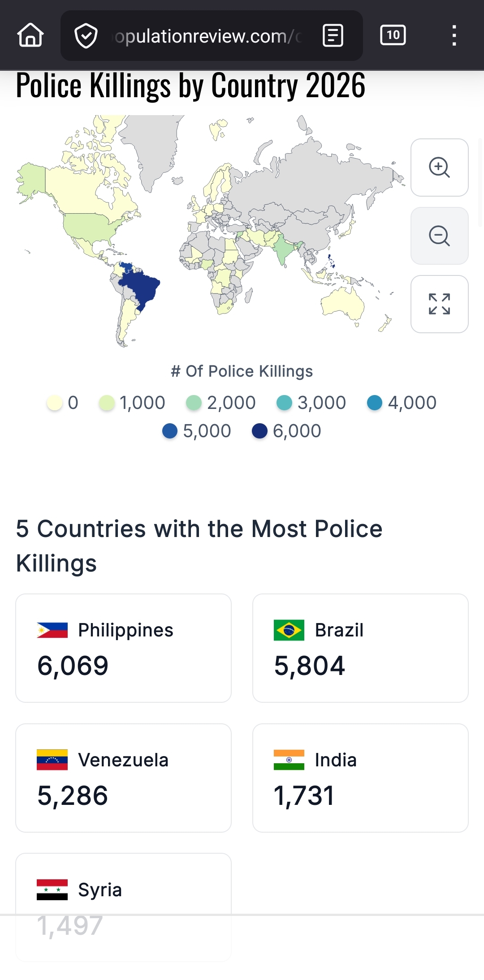Zoom in on the world map

[439, 168]
